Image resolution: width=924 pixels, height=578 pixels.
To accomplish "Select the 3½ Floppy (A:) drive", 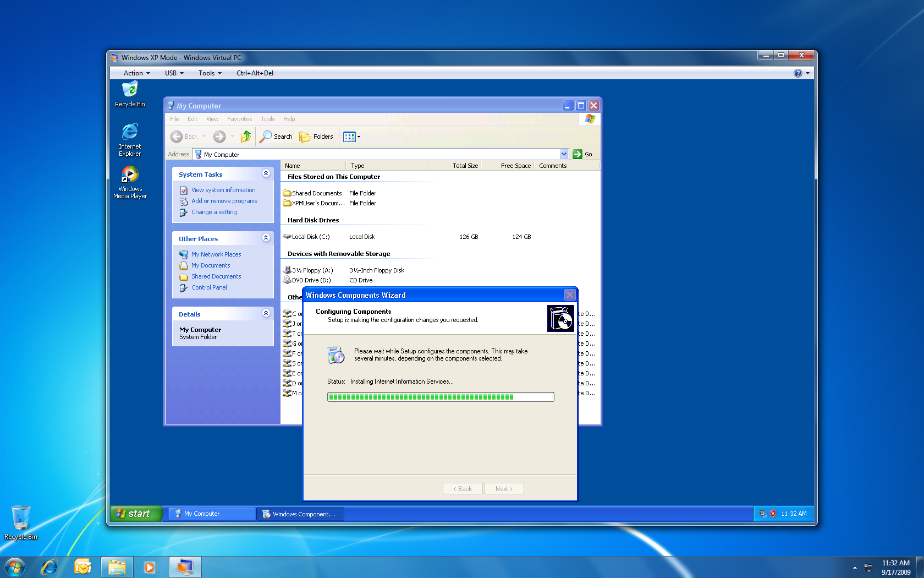I will click(308, 270).
